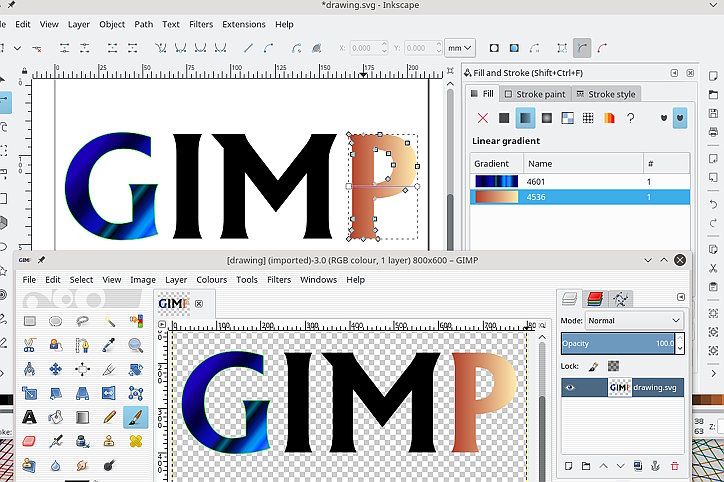Switch to GIMP Channels tab
This screenshot has height=482, width=724.
[x=595, y=299]
